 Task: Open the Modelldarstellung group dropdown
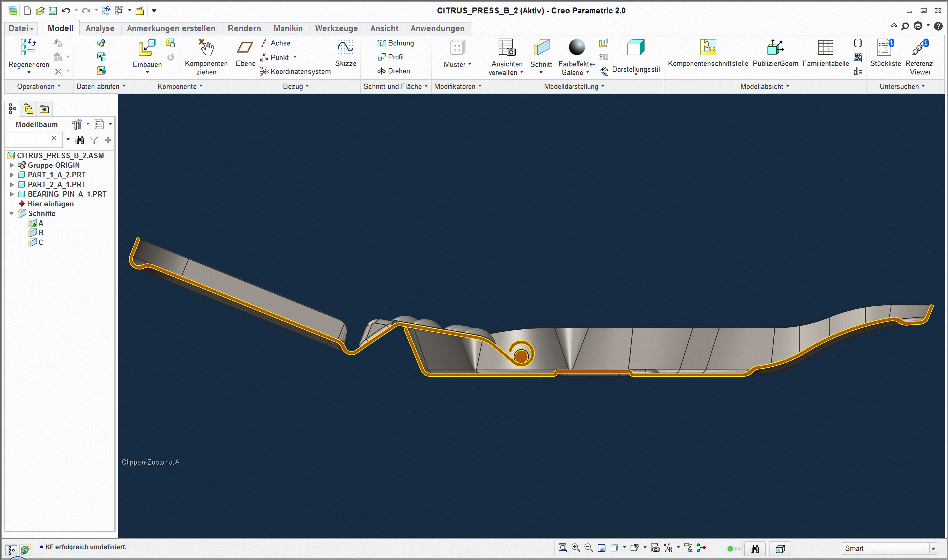click(574, 86)
